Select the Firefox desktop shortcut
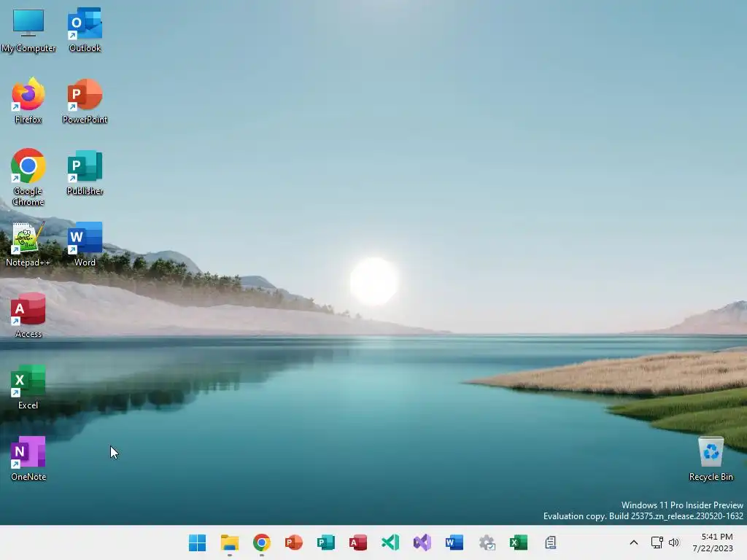The height and width of the screenshot is (560, 747). point(28,101)
